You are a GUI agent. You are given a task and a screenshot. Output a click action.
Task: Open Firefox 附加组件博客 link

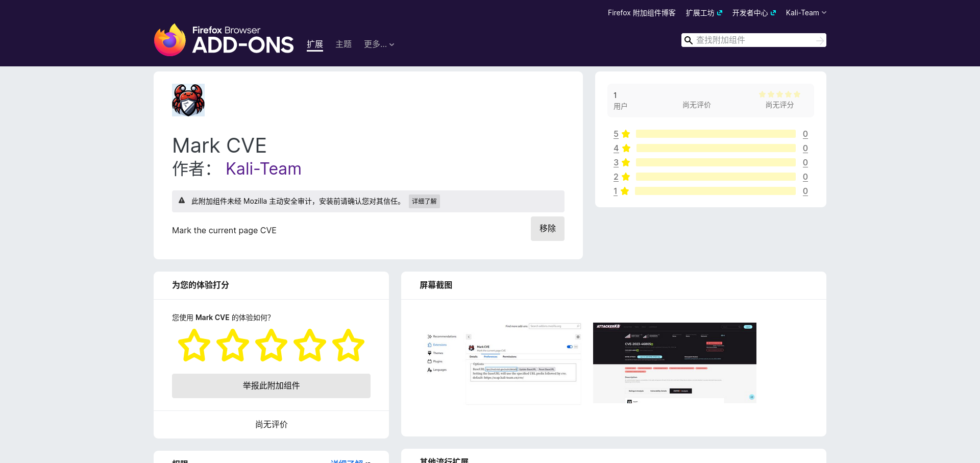642,13
